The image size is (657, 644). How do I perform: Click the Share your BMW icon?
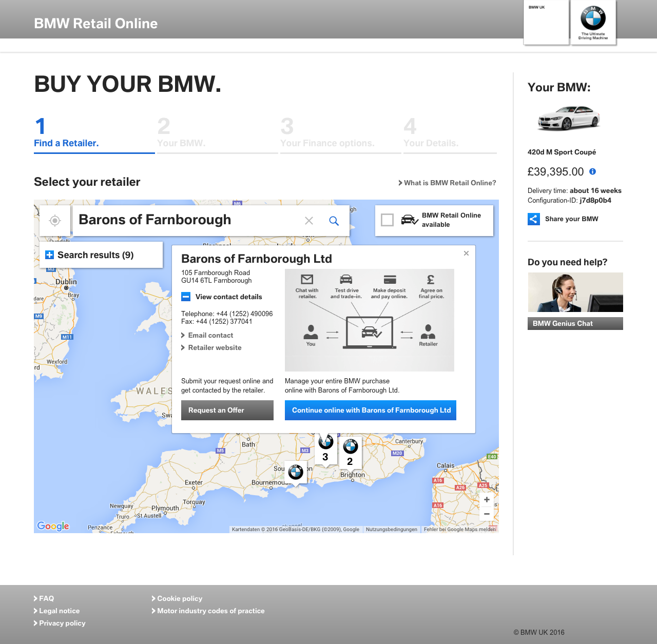tap(533, 219)
